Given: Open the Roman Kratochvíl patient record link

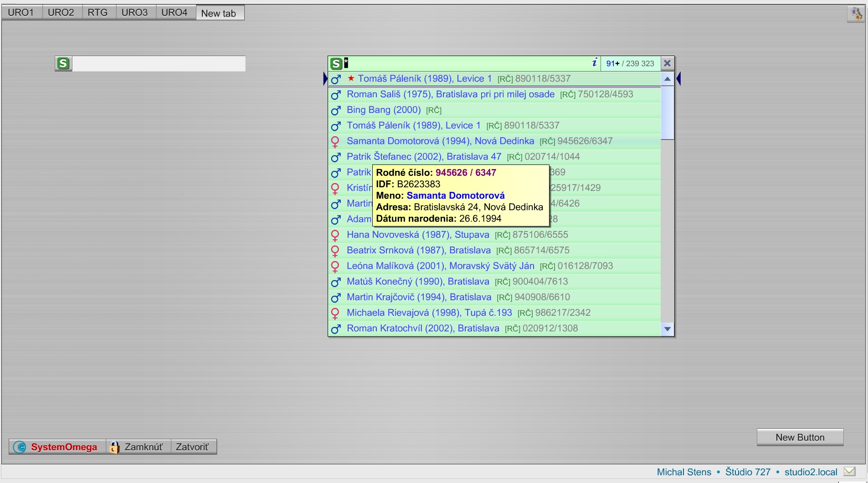Looking at the screenshot, I should click(x=423, y=328).
